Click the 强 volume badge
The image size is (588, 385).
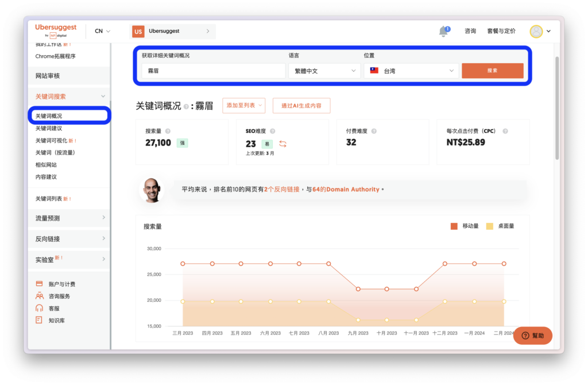[x=182, y=143]
